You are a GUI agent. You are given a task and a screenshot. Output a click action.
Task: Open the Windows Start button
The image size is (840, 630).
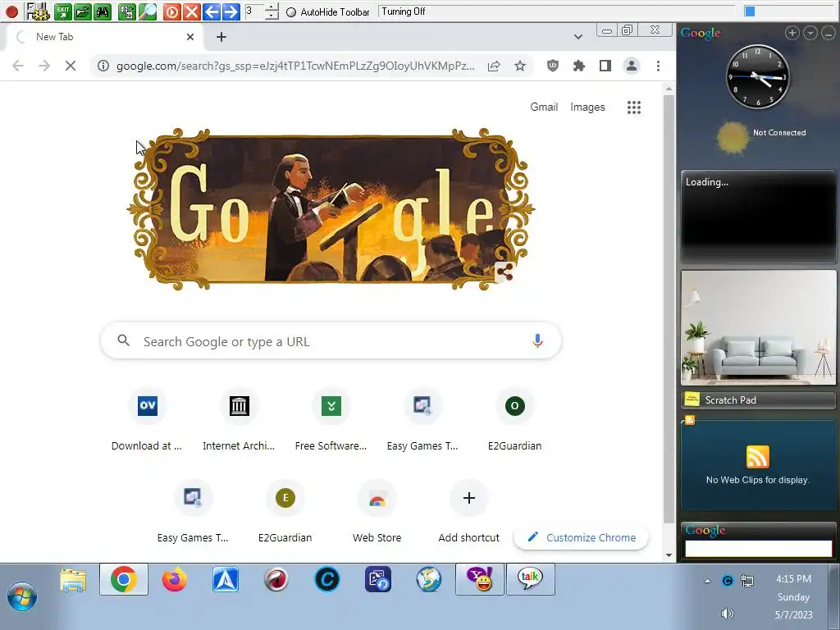click(x=22, y=596)
